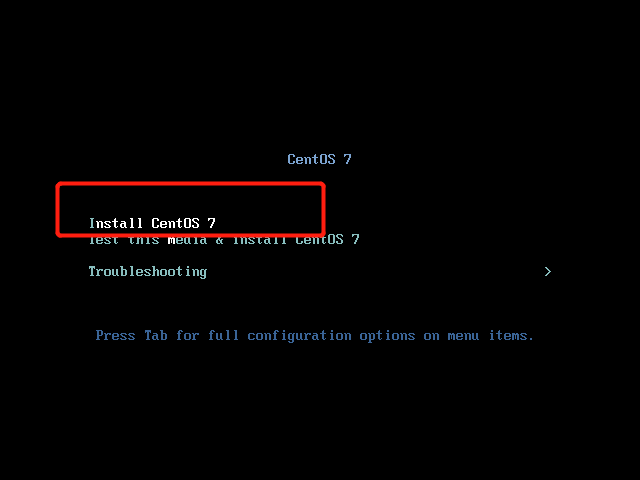Click the word Press in the bottom hint
Image resolution: width=640 pixels, height=480 pixels.
pyautogui.click(x=115, y=336)
